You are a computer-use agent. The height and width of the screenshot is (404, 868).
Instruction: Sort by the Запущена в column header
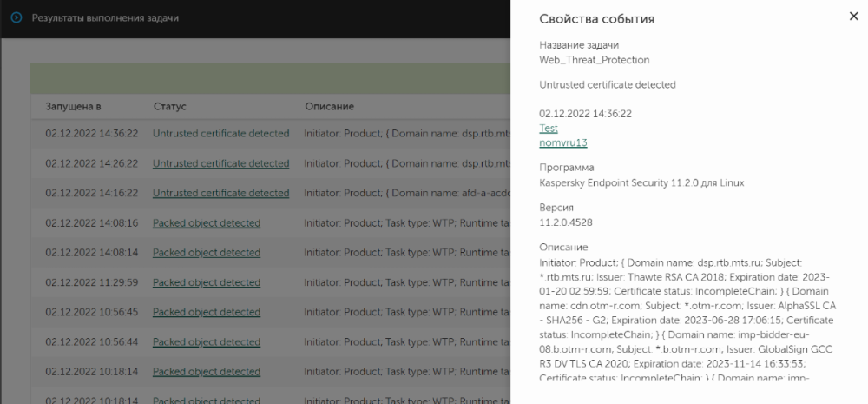click(73, 106)
